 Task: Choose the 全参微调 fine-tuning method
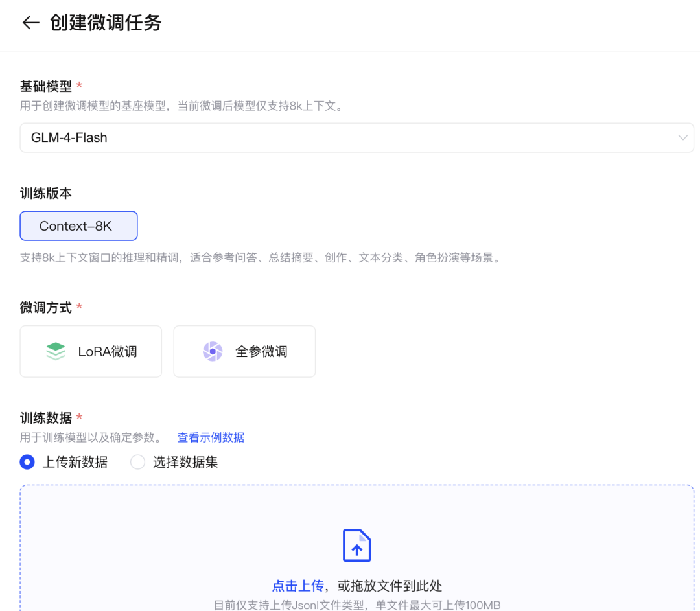(x=244, y=351)
